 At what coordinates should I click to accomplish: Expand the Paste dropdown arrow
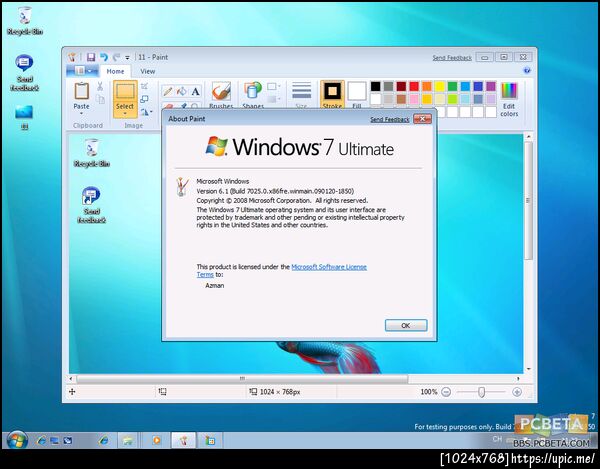pyautogui.click(x=82, y=114)
